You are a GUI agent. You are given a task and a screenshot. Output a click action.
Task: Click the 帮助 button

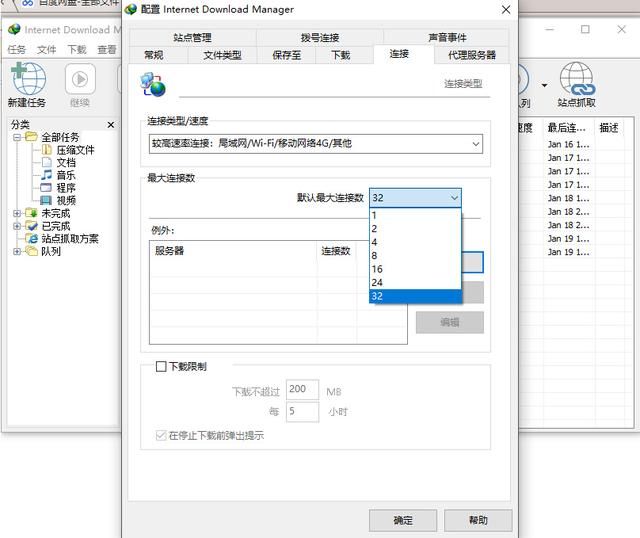click(x=478, y=520)
